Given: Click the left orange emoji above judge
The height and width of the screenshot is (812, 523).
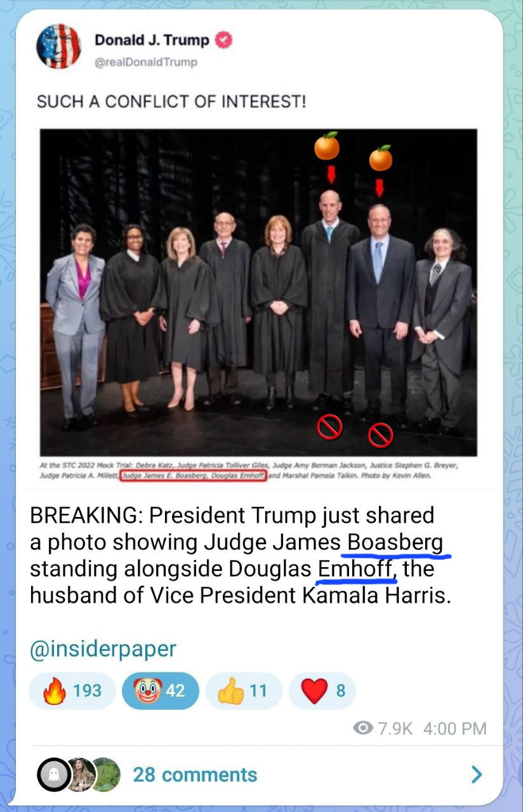Looking at the screenshot, I should [327, 147].
